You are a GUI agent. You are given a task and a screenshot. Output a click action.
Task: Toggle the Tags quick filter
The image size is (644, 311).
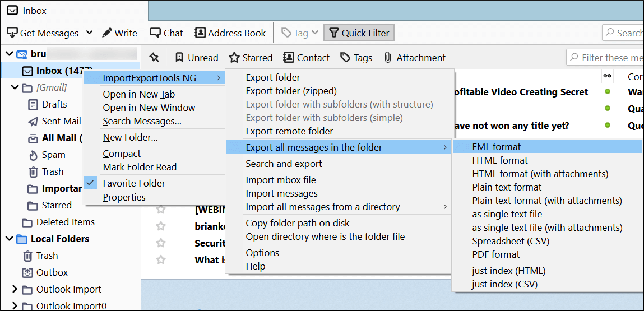(x=356, y=58)
